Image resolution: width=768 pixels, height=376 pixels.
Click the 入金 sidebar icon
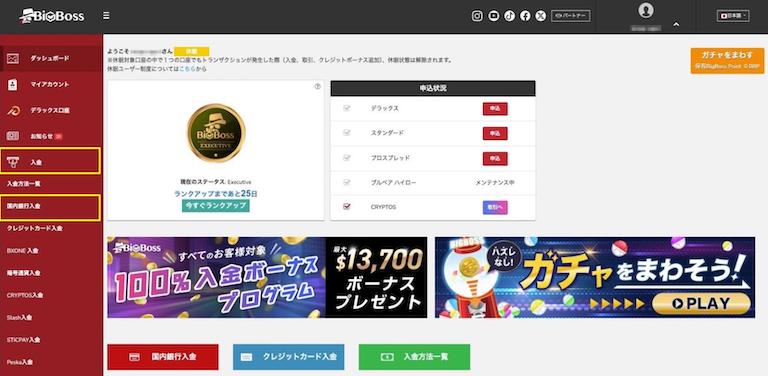tap(13, 162)
